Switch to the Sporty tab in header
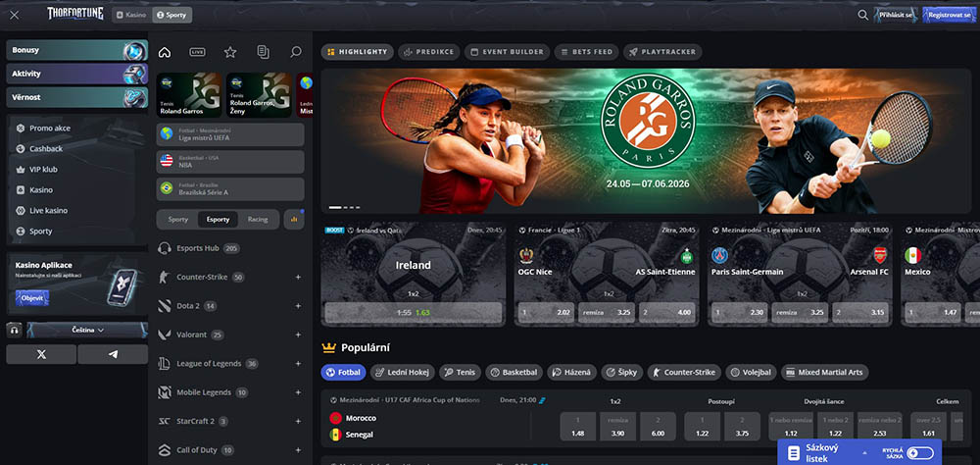This screenshot has width=980, height=465. 171,15
